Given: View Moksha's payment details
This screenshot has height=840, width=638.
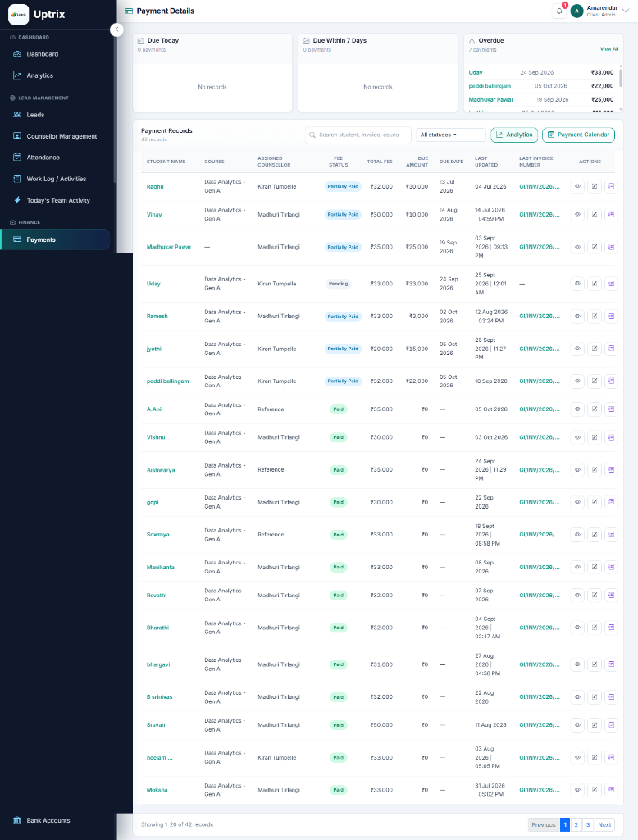Looking at the screenshot, I should [577, 790].
